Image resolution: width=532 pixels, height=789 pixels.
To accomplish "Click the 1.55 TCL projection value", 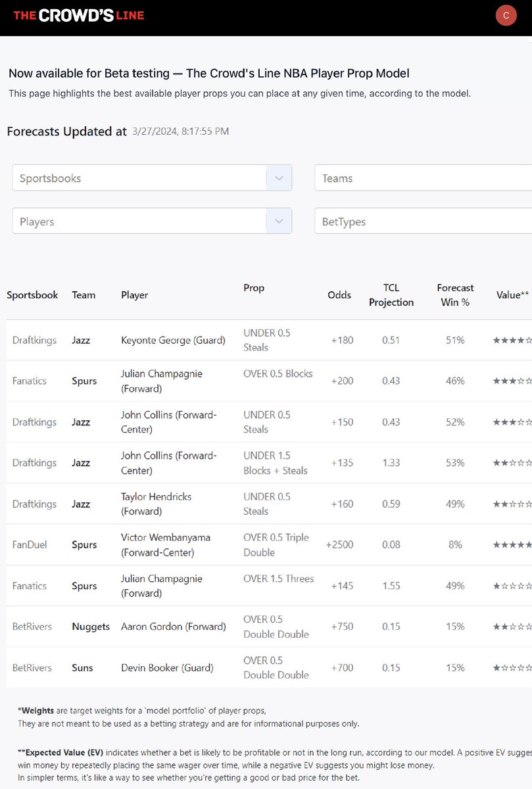I will pos(391,586).
